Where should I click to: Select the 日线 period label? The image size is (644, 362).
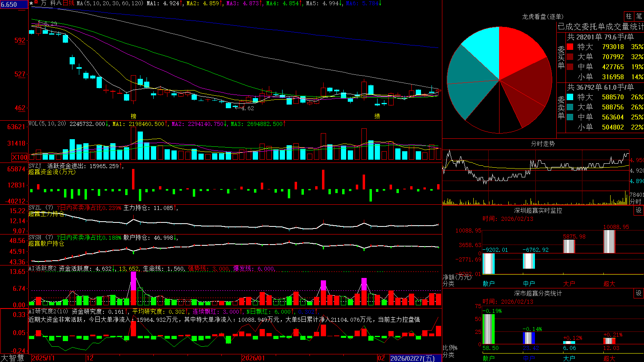68,3
